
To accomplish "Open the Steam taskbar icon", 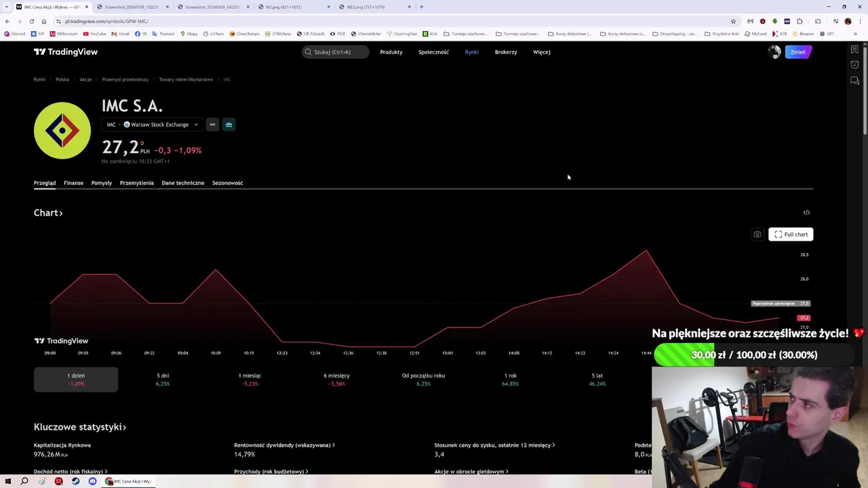I will pos(75,481).
